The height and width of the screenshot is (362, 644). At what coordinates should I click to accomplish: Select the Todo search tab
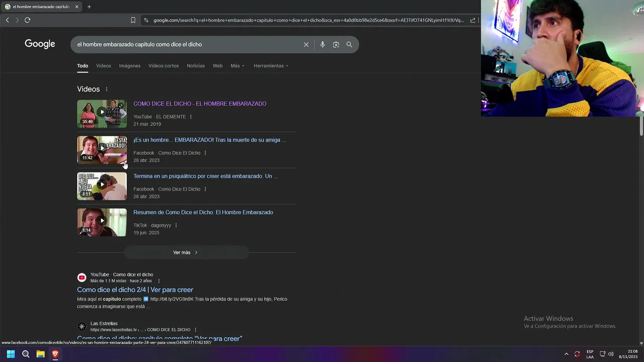(83, 66)
